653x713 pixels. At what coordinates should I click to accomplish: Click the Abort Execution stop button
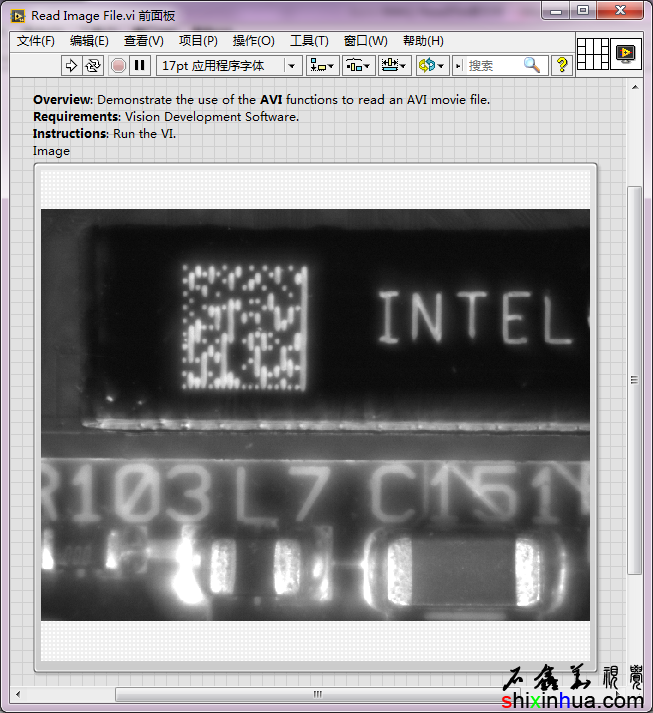click(x=118, y=65)
